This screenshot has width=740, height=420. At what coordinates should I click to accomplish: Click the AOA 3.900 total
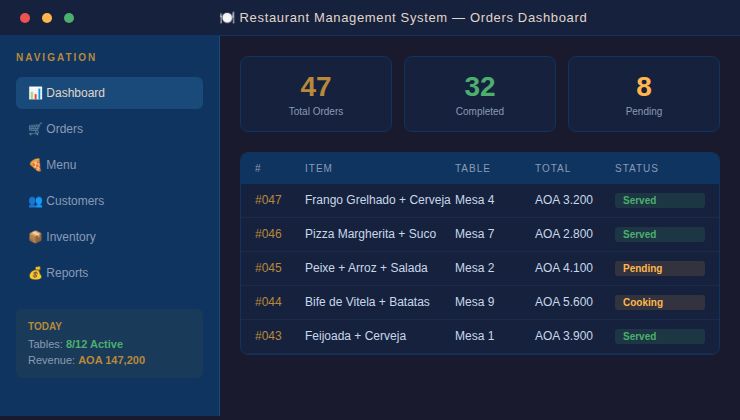click(x=563, y=336)
